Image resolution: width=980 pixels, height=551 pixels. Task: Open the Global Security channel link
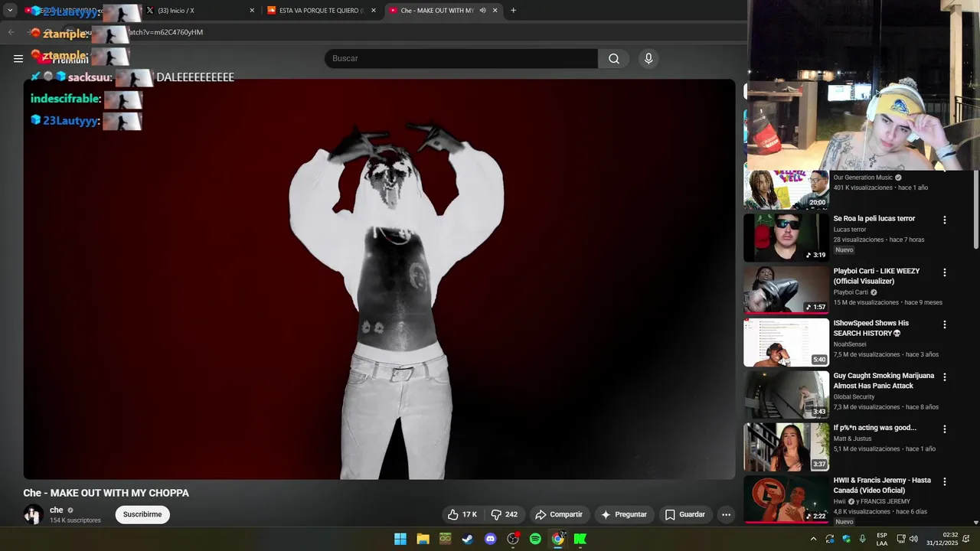(854, 396)
